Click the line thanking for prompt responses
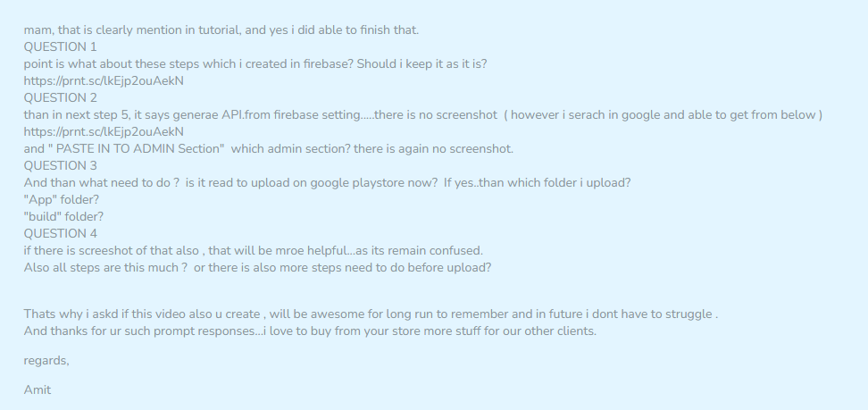Screen dimensions: 868x410 pyautogui.click(x=310, y=331)
